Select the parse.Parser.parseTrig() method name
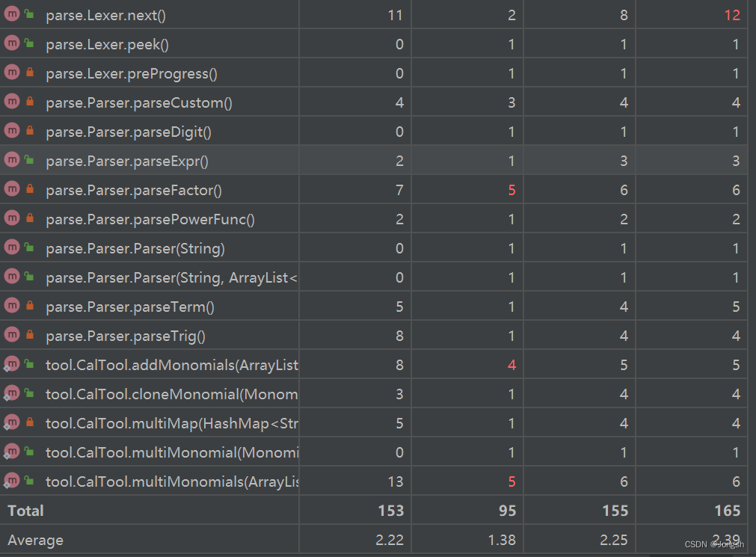Viewport: 756px width, 557px height. click(126, 336)
